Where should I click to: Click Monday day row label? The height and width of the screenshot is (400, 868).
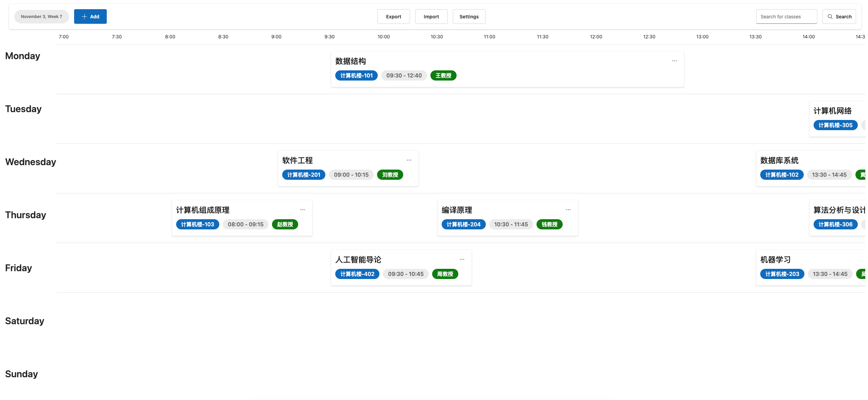pos(22,55)
